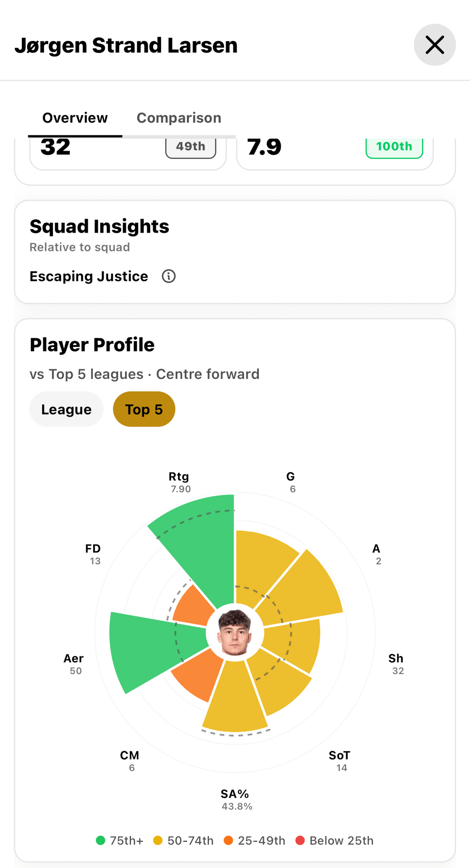Click the green 75th+ legend dot
The image size is (470, 868).
101,841
